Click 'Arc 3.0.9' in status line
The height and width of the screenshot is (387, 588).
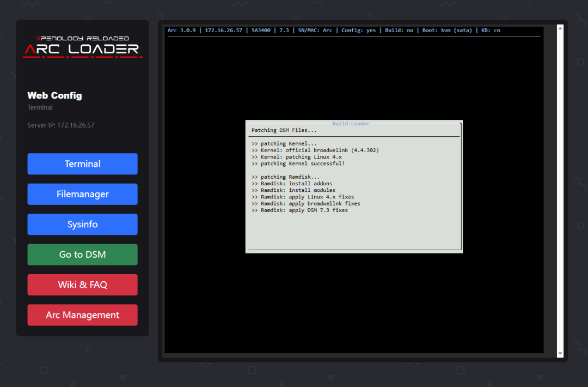click(x=181, y=31)
